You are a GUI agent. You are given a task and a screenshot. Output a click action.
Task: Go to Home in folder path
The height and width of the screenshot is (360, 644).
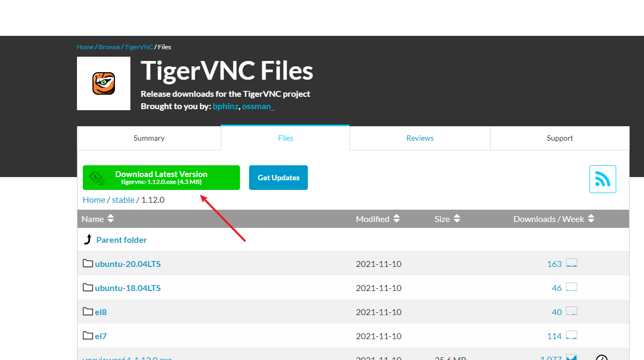pos(94,200)
